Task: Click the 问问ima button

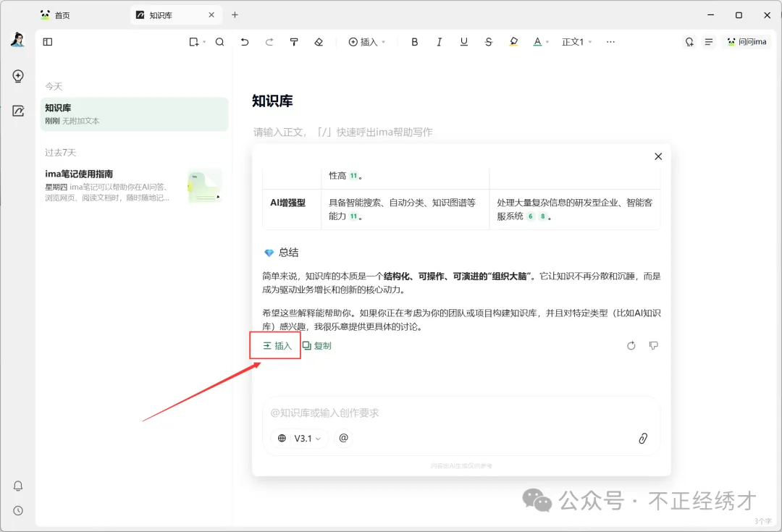Action: (x=747, y=42)
